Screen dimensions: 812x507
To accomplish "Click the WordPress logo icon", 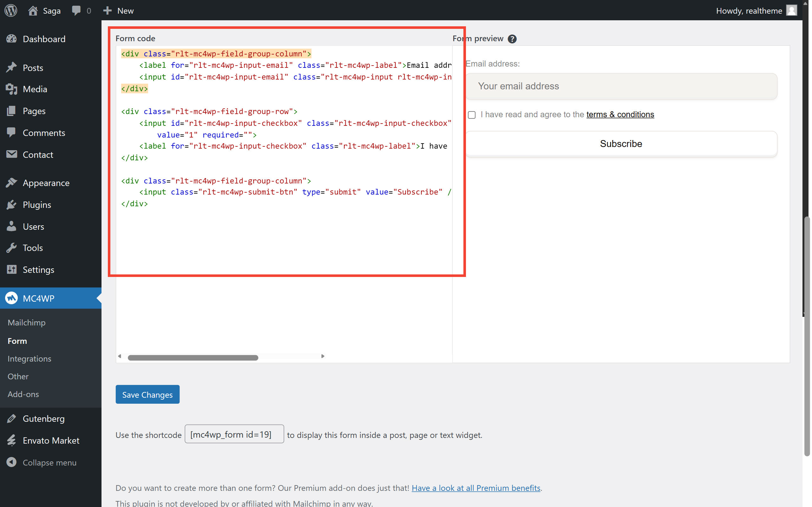I will [11, 10].
